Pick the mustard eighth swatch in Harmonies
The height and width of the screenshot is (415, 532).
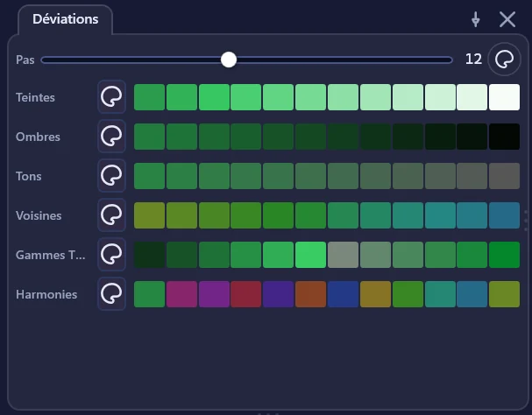click(x=376, y=294)
